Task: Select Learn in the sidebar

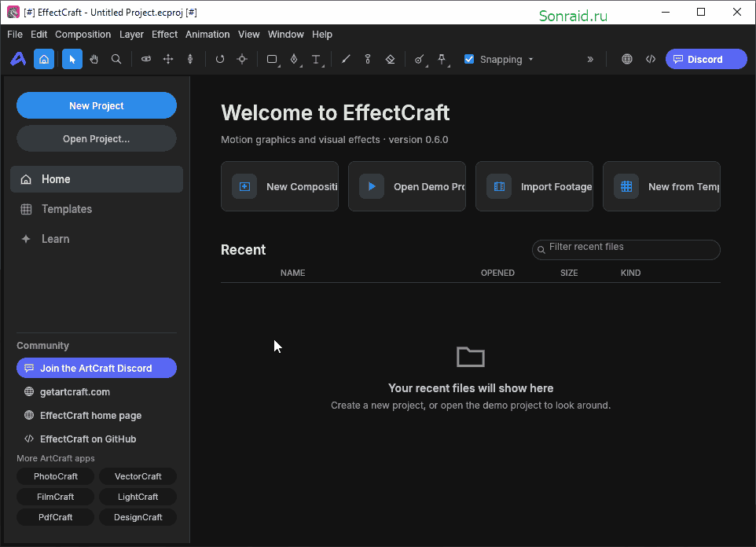Action: (97, 239)
